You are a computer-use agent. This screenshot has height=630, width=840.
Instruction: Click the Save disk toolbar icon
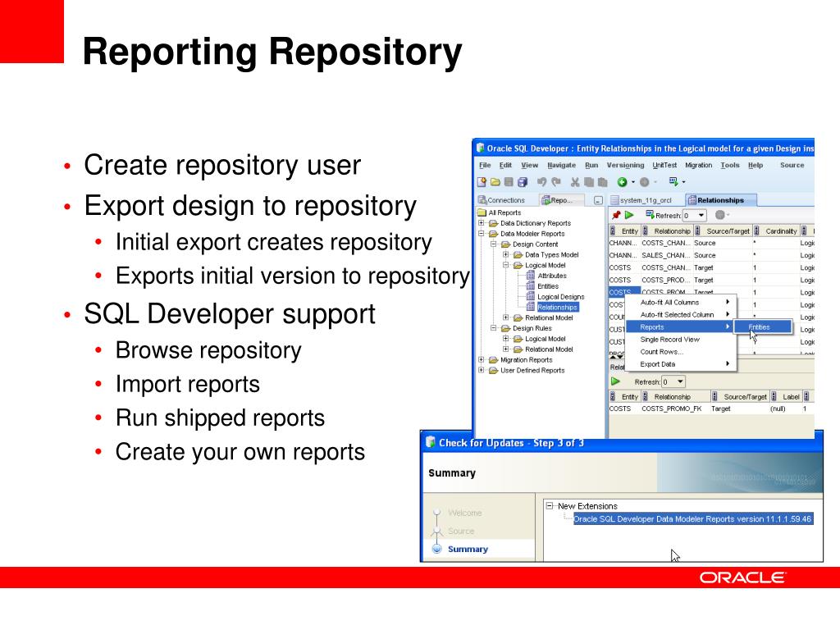click(509, 182)
